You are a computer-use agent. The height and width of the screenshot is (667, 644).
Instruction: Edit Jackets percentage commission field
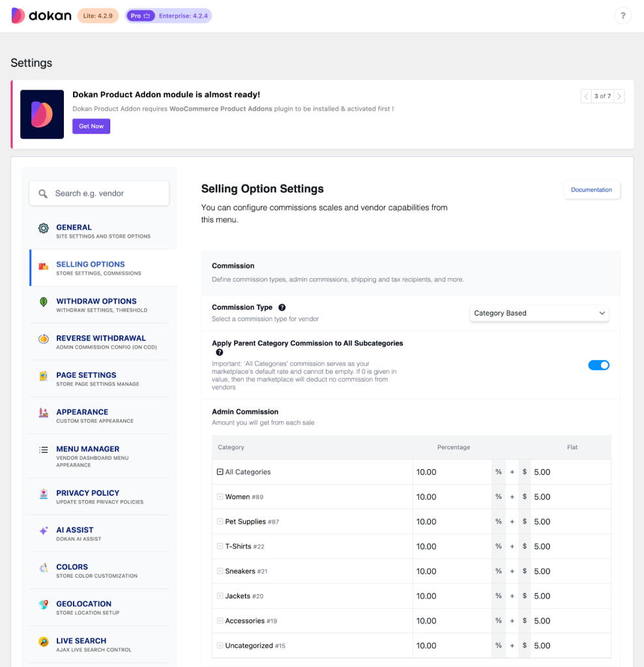point(452,596)
